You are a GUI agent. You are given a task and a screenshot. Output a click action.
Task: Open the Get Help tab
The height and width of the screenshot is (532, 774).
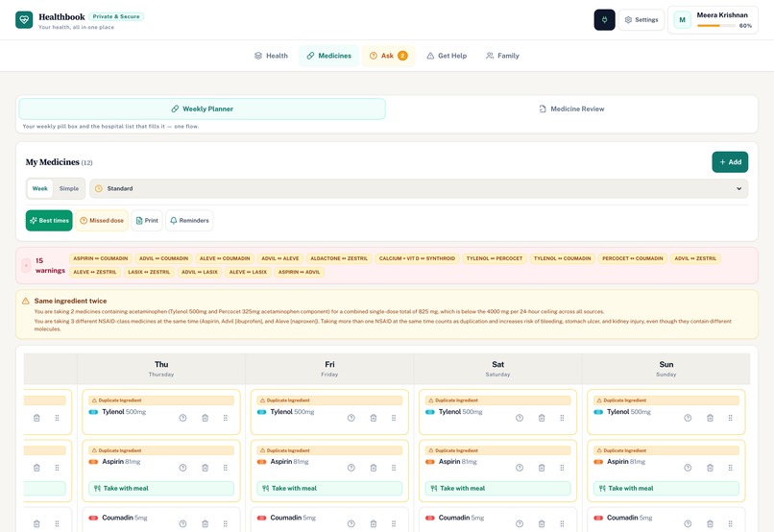[447, 56]
